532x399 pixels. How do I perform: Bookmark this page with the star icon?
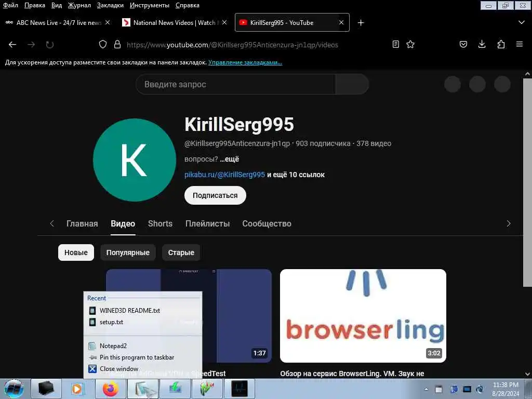coord(410,44)
